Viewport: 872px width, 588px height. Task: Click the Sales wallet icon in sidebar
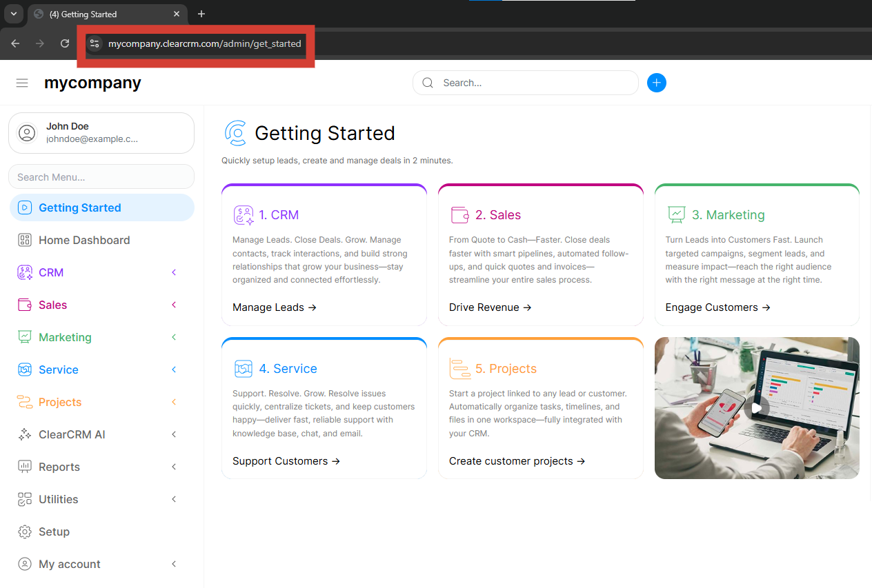click(x=25, y=305)
